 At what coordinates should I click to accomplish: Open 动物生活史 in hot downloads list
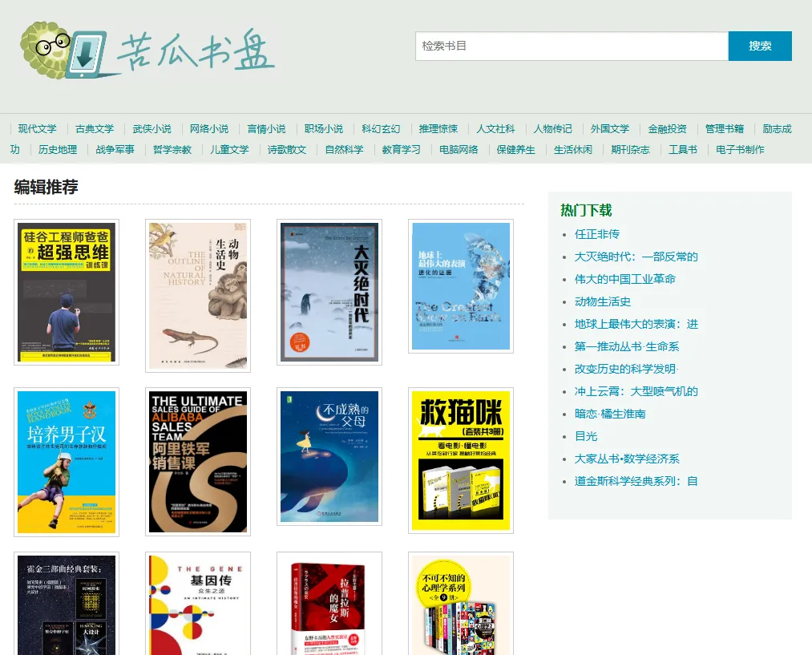603,302
